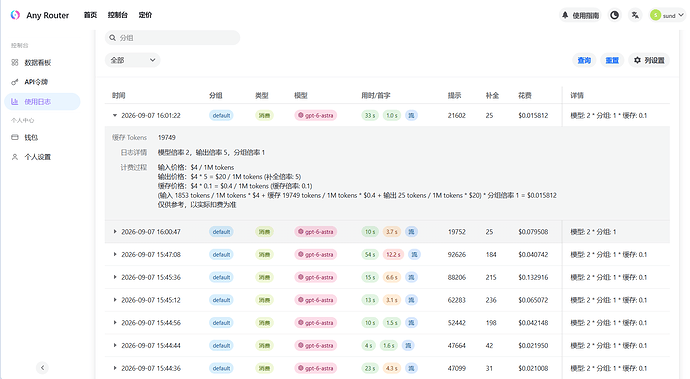The width and height of the screenshot is (690, 379).
Task: Collapse the 16:01:22 log row
Action: (115, 115)
